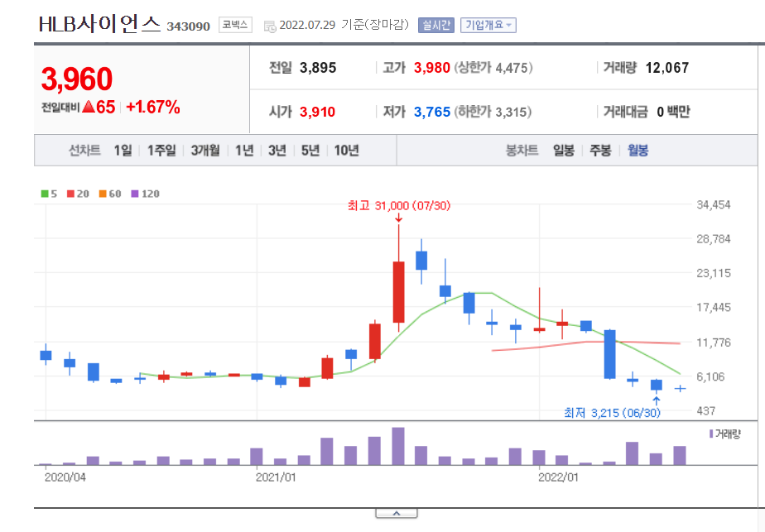This screenshot has width=765, height=532.
Task: Click the 2022.07.29 기준(장마감) date text
Action: point(344,25)
